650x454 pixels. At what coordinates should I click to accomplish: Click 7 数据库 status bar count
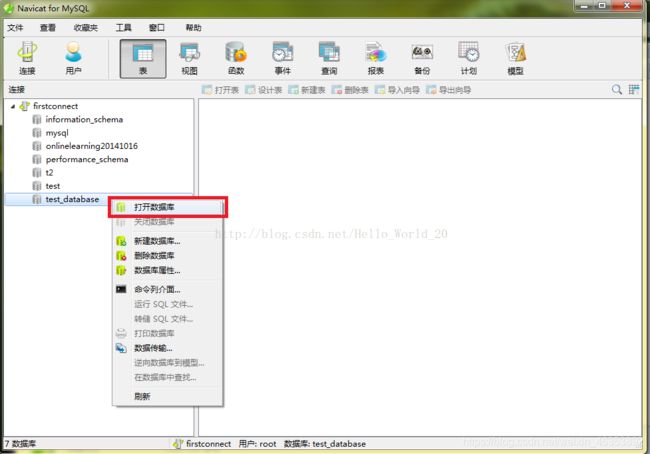(20, 444)
